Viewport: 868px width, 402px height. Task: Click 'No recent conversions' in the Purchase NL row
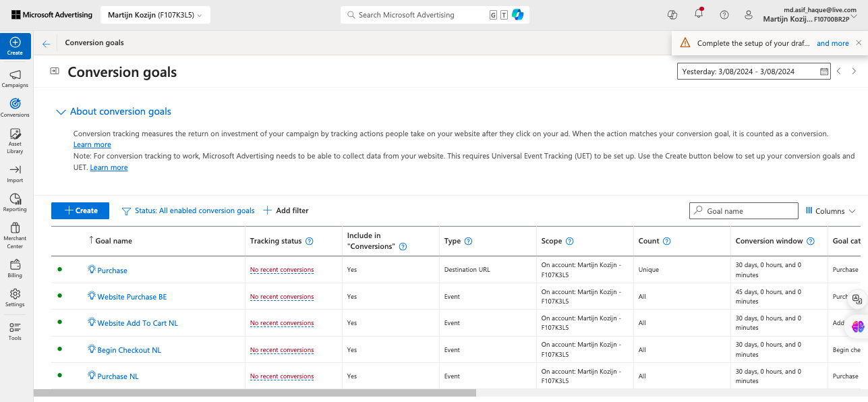point(282,376)
